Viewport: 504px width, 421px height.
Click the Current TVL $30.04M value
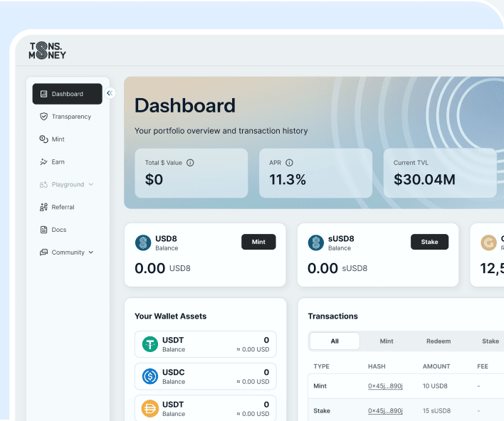pyautogui.click(x=424, y=179)
